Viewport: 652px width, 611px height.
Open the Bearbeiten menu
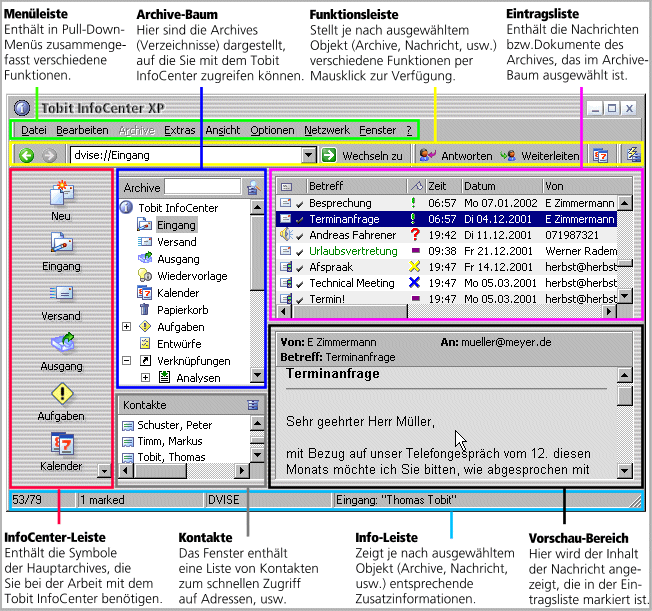(82, 130)
